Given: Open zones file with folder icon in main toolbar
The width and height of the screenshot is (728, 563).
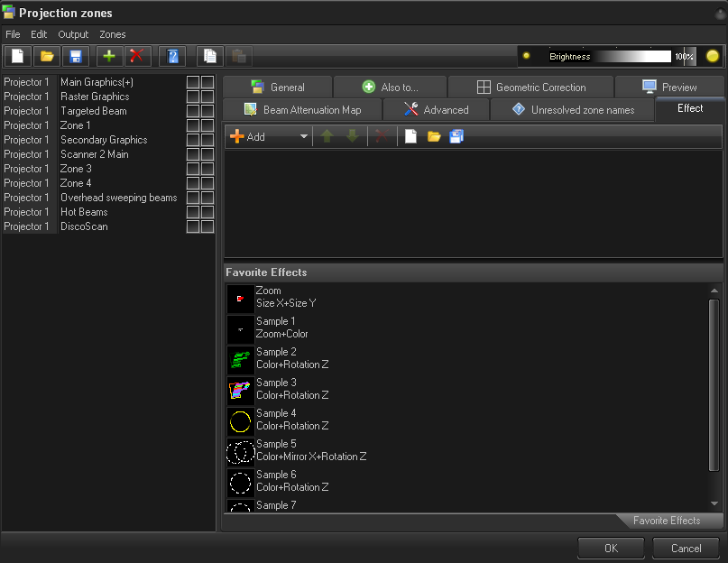Looking at the screenshot, I should click(x=47, y=56).
